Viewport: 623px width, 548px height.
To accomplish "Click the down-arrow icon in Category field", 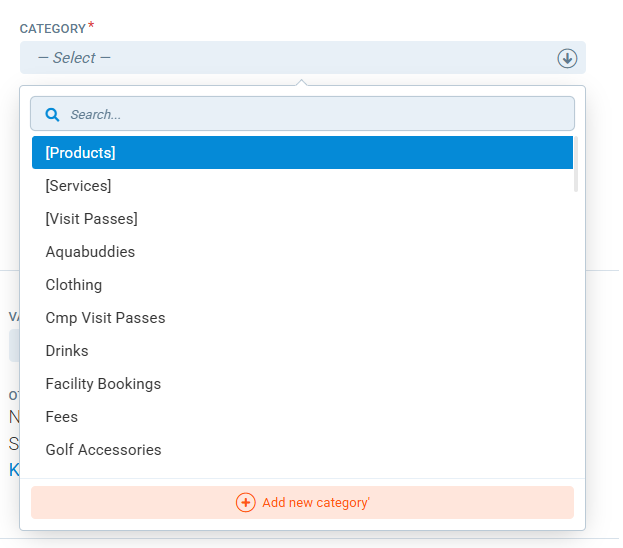I will 567,58.
